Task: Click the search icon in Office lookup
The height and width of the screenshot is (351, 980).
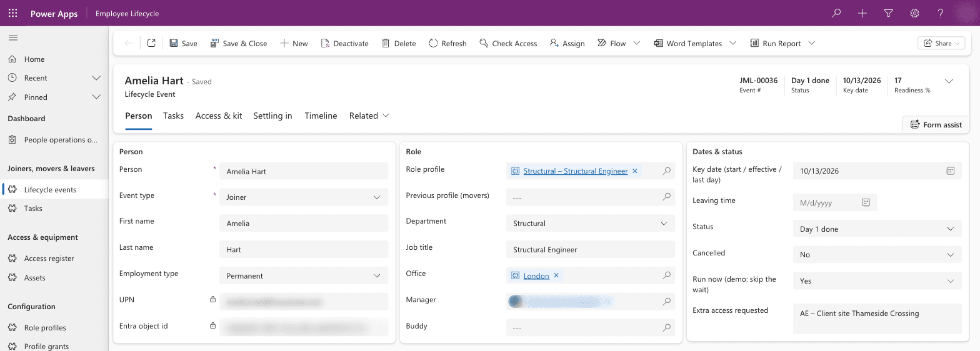Action: pos(667,275)
